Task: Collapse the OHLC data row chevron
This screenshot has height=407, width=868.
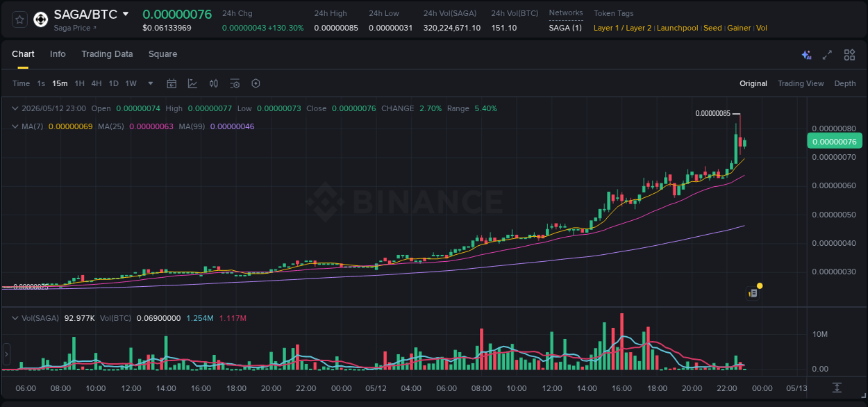Action: coord(15,108)
